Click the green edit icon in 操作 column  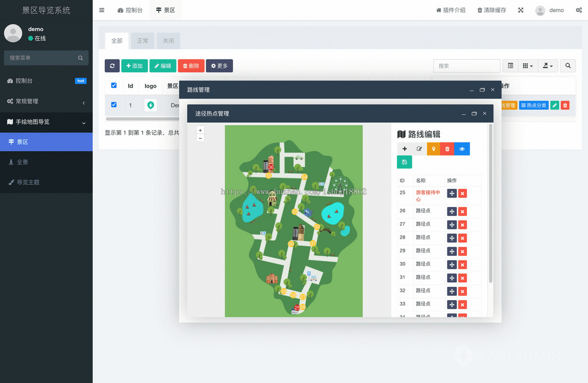click(x=554, y=105)
